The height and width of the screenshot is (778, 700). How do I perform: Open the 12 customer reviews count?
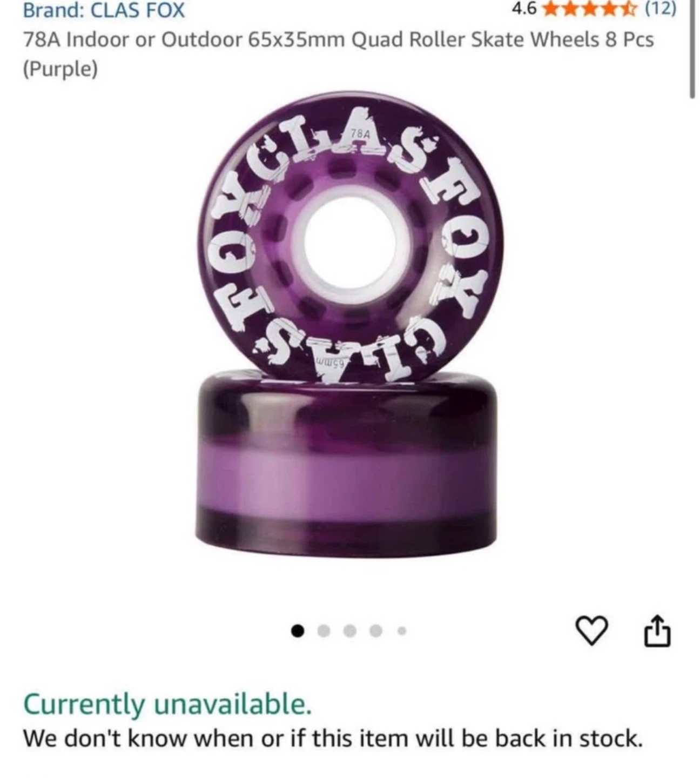[658, 9]
